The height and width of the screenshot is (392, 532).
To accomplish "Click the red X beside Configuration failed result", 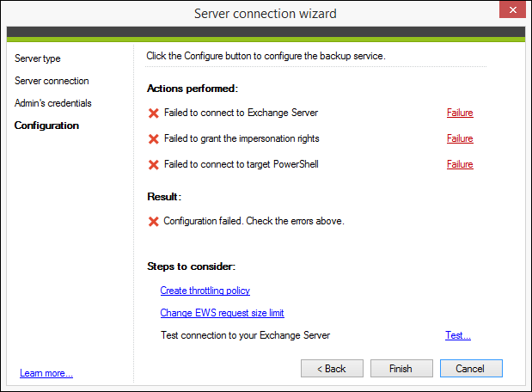I will 153,221.
